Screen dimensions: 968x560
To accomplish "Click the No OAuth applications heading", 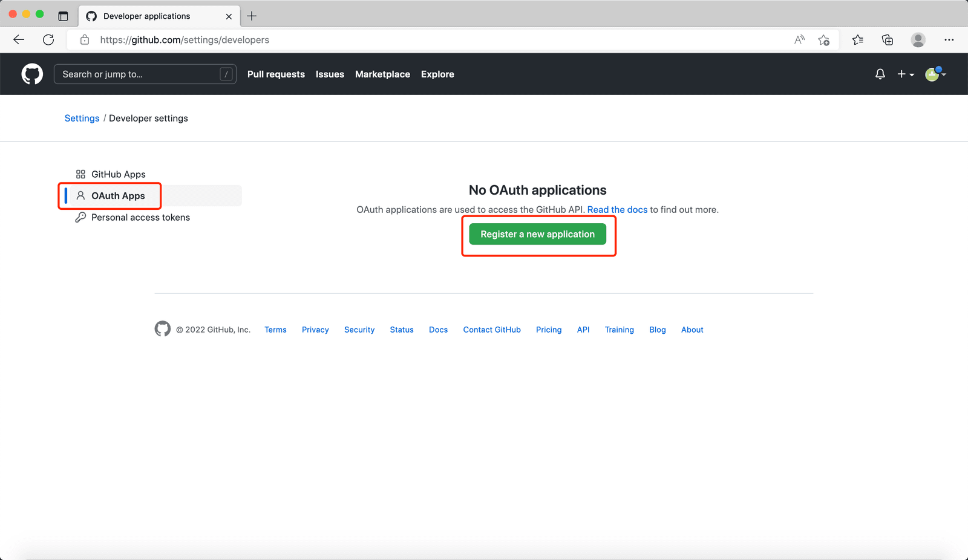I will (538, 190).
